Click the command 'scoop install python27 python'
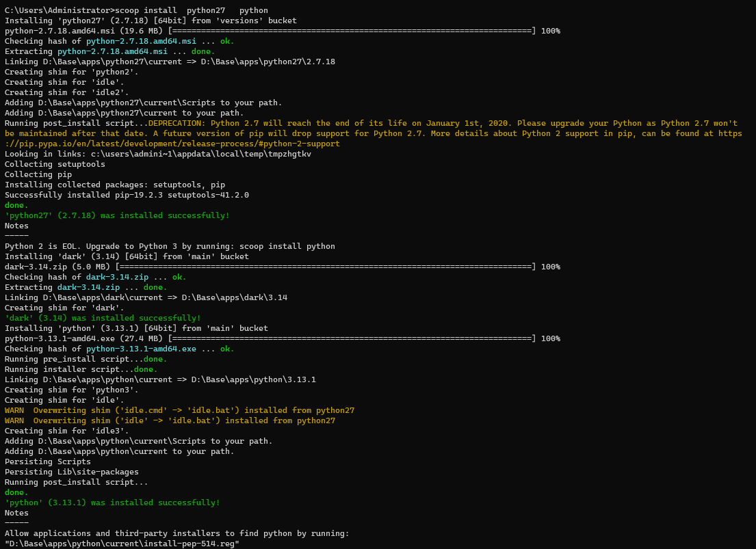Viewport: 756px width, 549px height. point(192,11)
